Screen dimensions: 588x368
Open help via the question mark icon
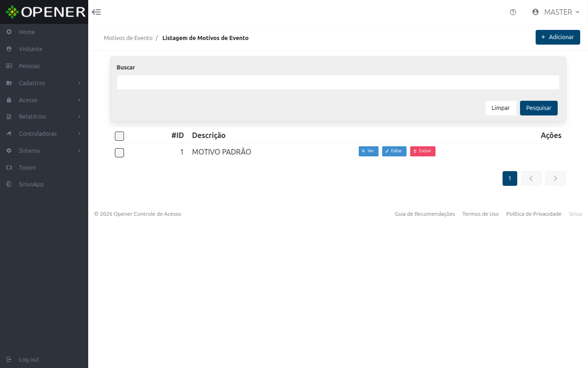(513, 12)
